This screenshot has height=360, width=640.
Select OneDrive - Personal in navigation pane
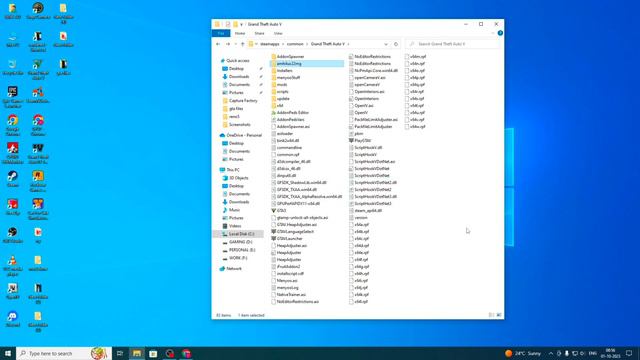pyautogui.click(x=244, y=135)
